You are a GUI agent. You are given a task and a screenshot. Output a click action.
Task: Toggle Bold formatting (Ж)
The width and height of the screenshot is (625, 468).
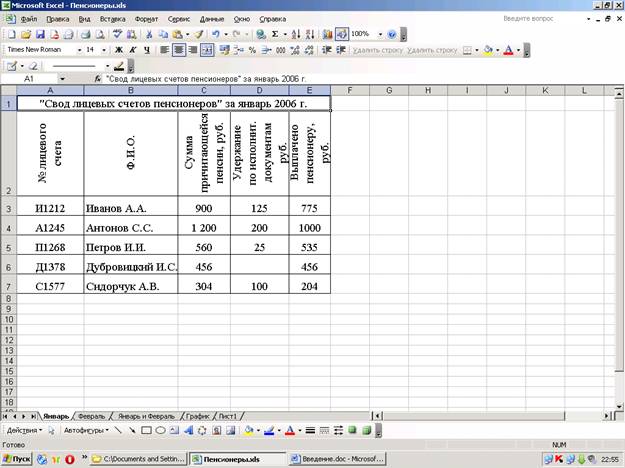pos(118,49)
